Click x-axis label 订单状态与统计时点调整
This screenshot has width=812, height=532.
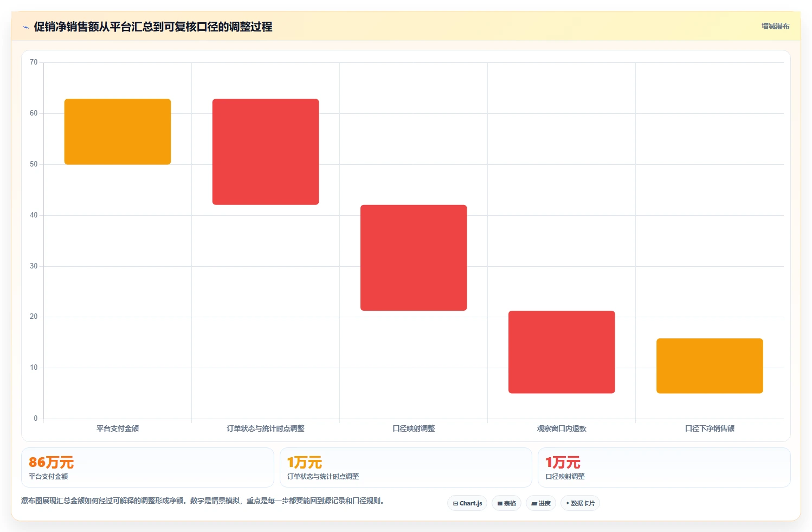(266, 428)
